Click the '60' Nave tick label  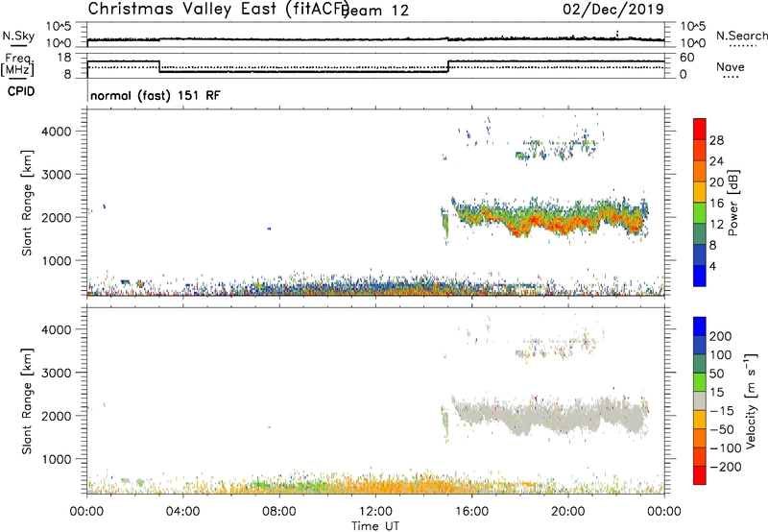pyautogui.click(x=687, y=58)
